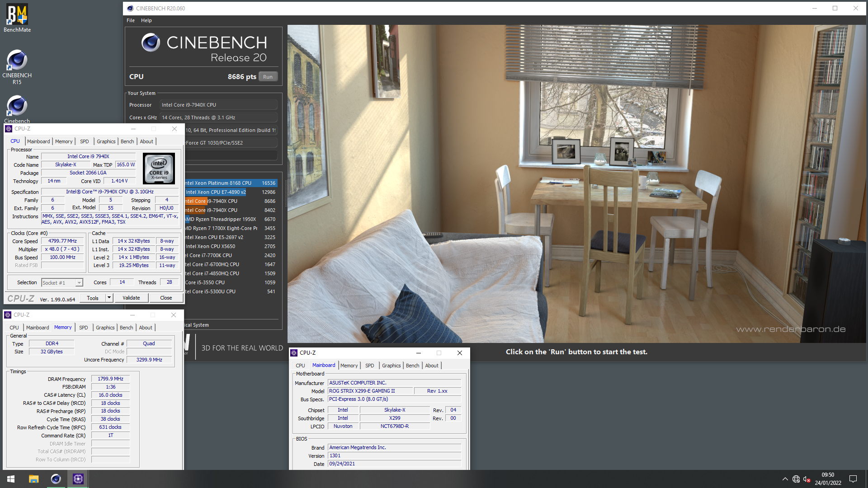Viewport: 868px width, 488px height.
Task: Click the CPU-Z title icon of Mainboard window
Action: click(x=294, y=353)
